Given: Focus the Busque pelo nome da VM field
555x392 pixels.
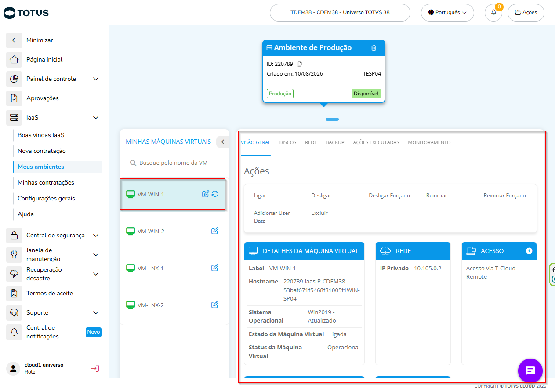Looking at the screenshot, I should (x=174, y=163).
